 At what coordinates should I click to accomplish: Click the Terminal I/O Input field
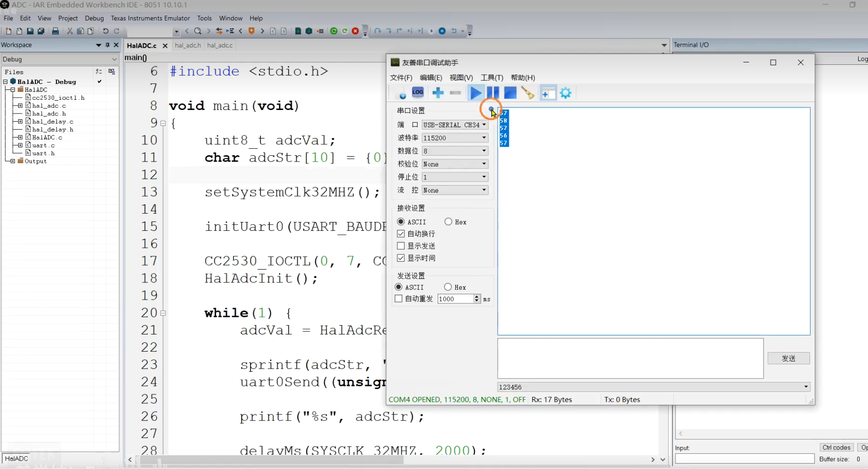(x=745, y=459)
